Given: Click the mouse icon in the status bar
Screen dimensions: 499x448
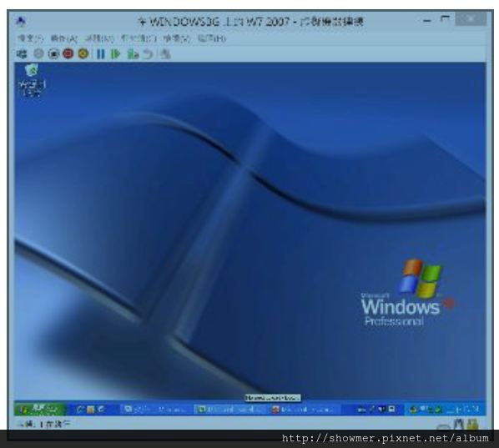Looking at the screenshot, I should click(459, 424).
